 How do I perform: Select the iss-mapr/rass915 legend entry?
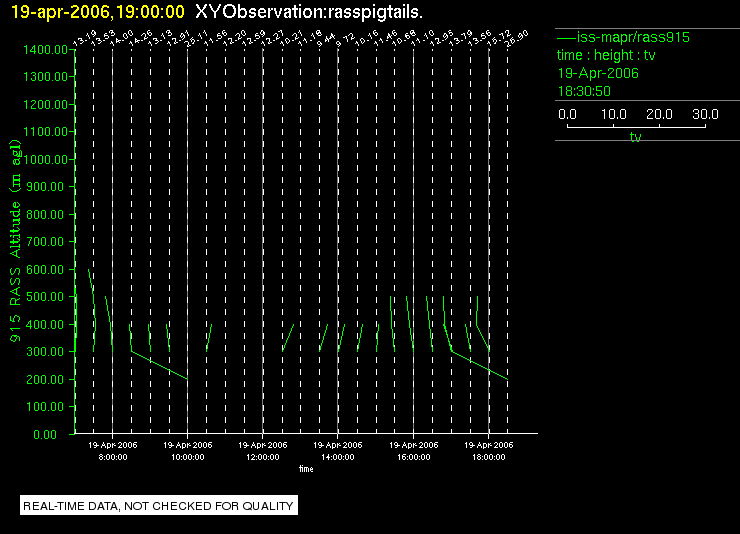click(623, 37)
